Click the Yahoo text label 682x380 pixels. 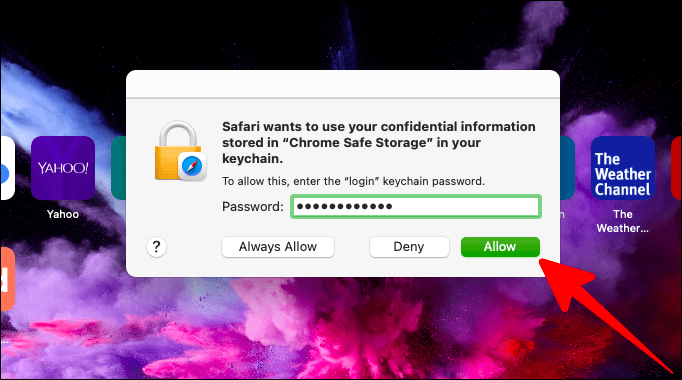pyautogui.click(x=63, y=214)
